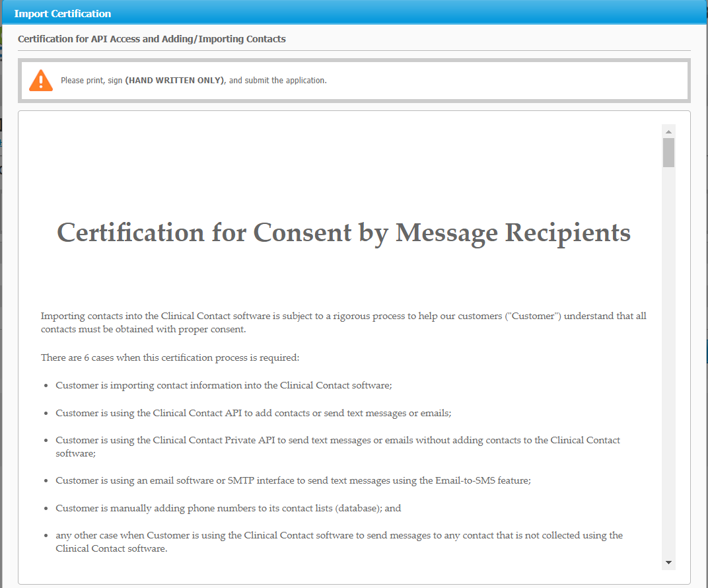Click the bullet "Customer is importing contact information"
This screenshot has height=588, width=708.
click(223, 385)
